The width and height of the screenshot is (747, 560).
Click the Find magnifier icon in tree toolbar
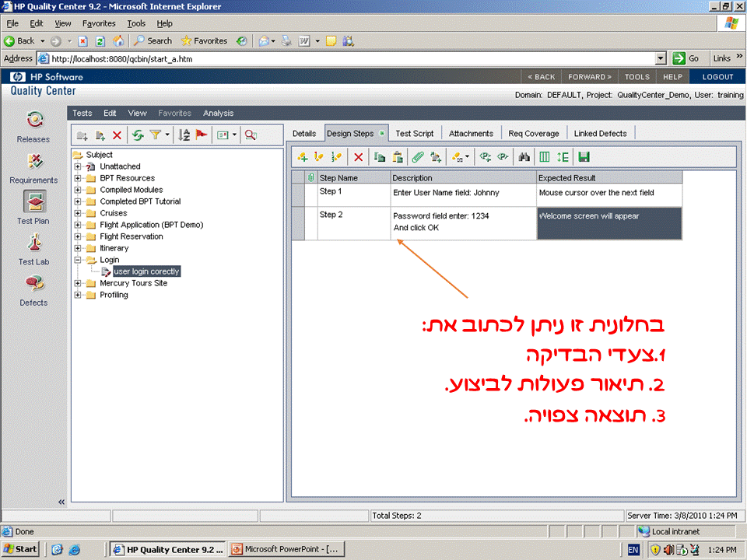[x=251, y=135]
